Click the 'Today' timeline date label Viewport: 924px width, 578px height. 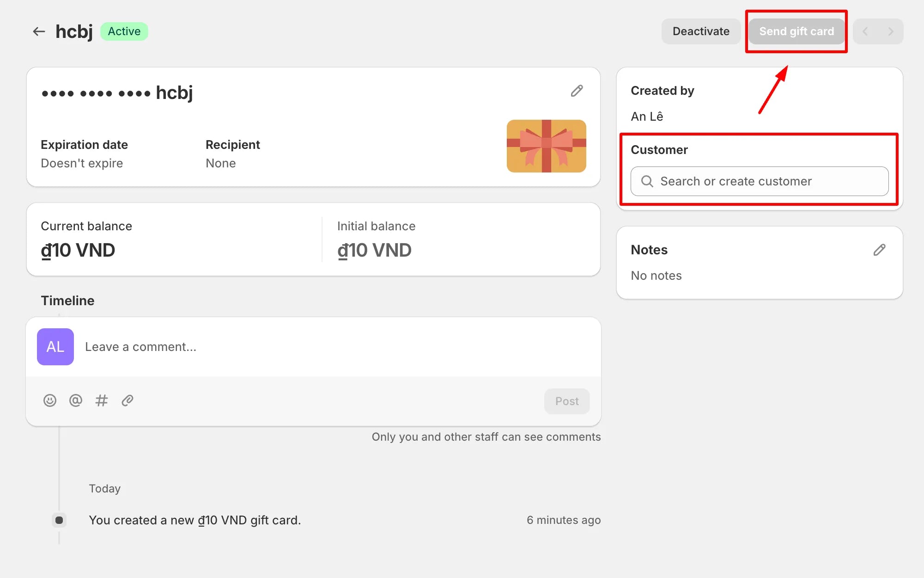(105, 489)
